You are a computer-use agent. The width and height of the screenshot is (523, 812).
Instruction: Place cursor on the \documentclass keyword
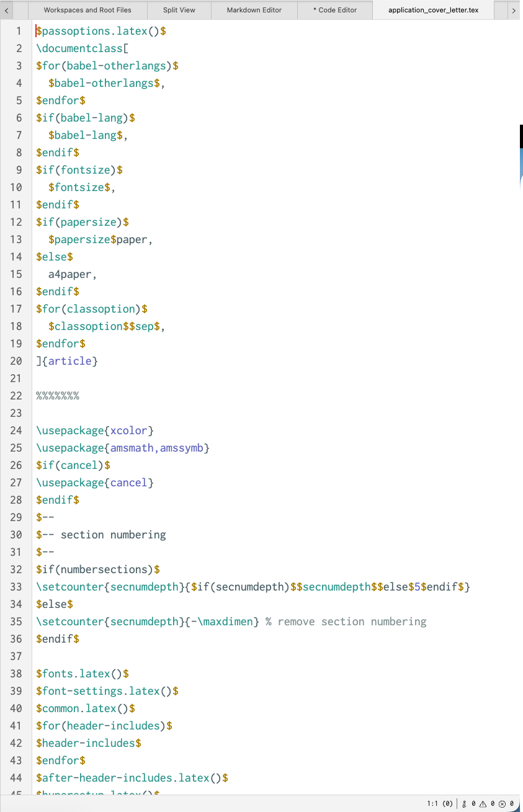click(x=79, y=48)
